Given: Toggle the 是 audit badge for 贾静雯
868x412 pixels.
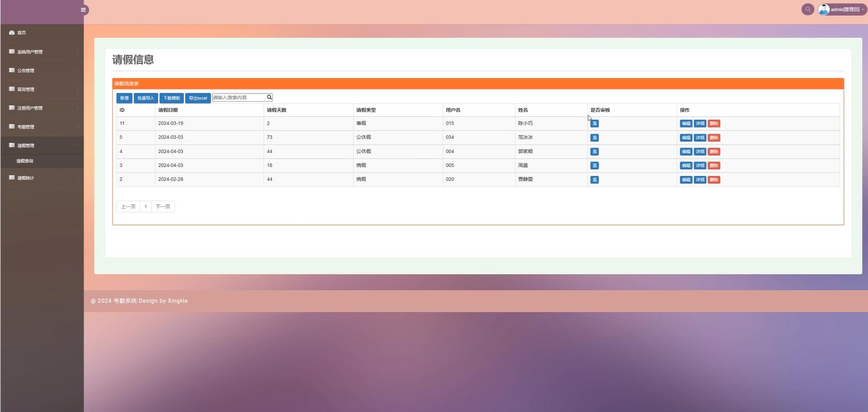Looking at the screenshot, I should tap(595, 180).
